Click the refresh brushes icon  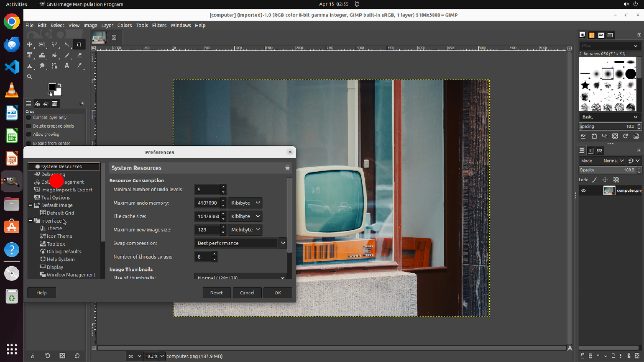[625, 136]
